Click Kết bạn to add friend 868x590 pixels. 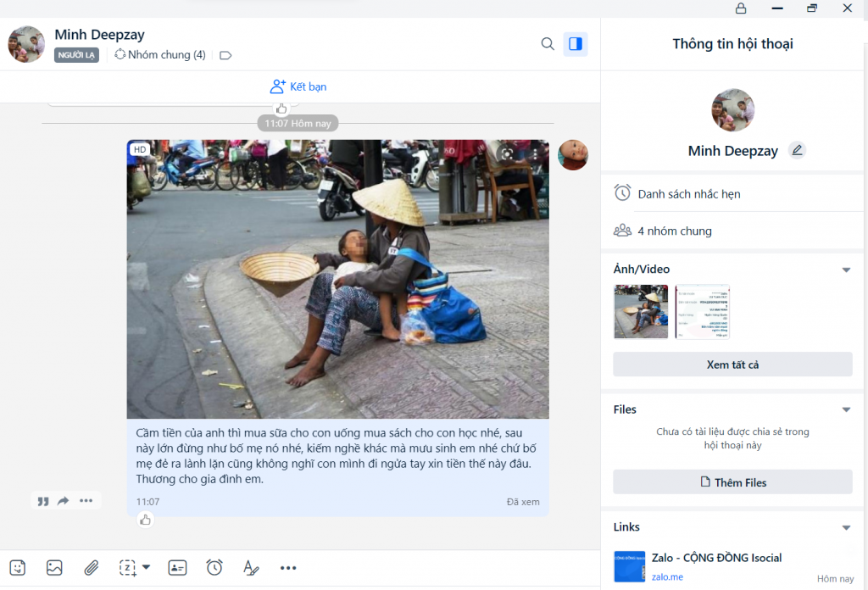(x=298, y=86)
